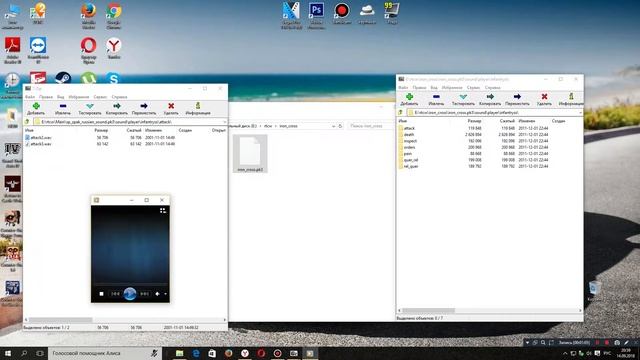Click Копировать in the right 7-Zip window
The width and height of the screenshot is (640, 360).
tap(490, 99)
